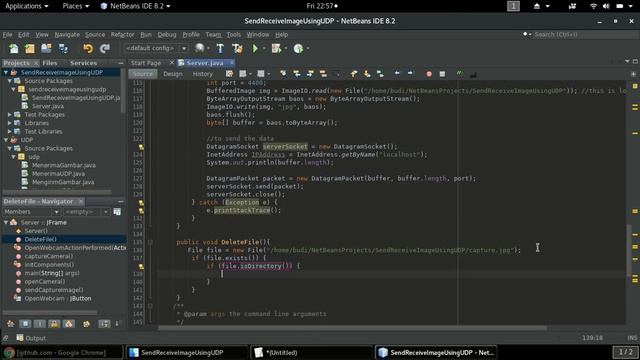Switch to the Start Page tab
The width and height of the screenshot is (640, 360).
(x=146, y=63)
